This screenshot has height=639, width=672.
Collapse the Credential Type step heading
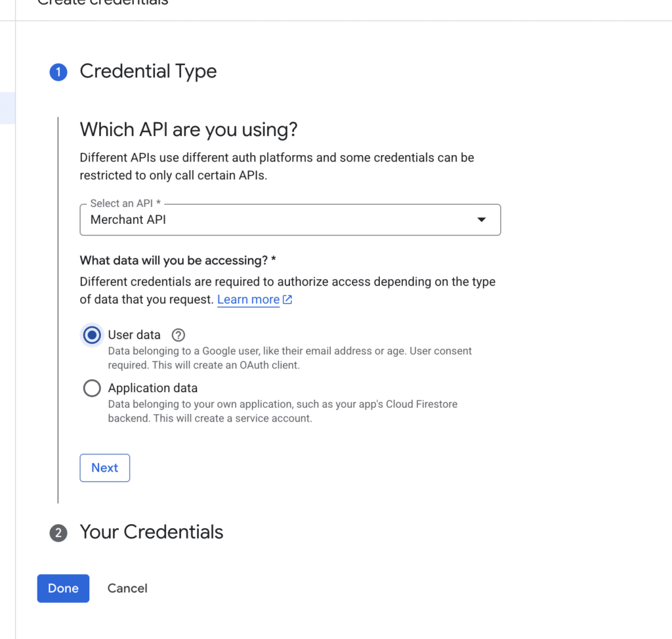(x=148, y=71)
